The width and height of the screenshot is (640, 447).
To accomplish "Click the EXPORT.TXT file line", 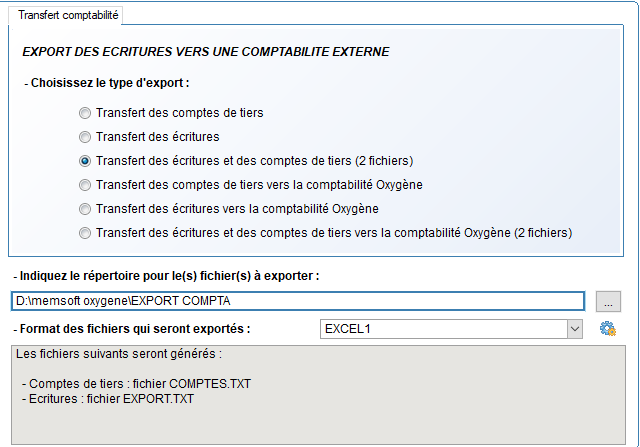I will [108, 399].
